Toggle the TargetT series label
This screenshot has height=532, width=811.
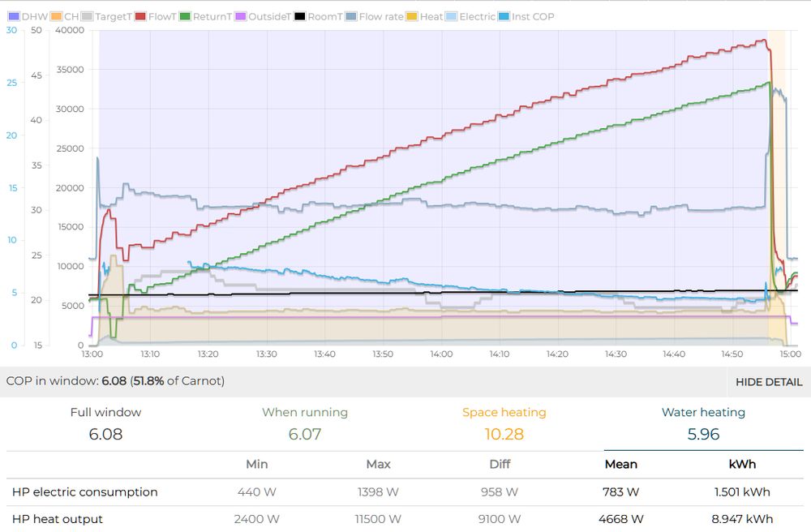114,16
